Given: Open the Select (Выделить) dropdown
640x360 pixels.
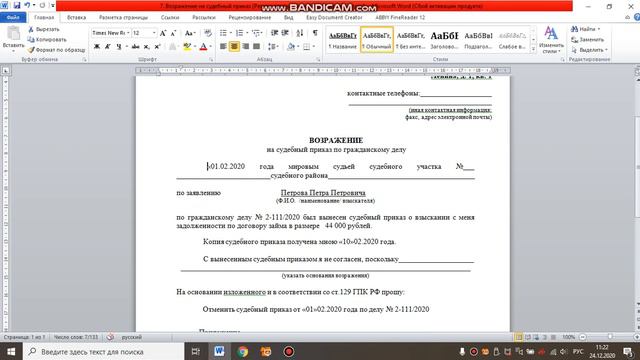Looking at the screenshot, I should click(590, 50).
